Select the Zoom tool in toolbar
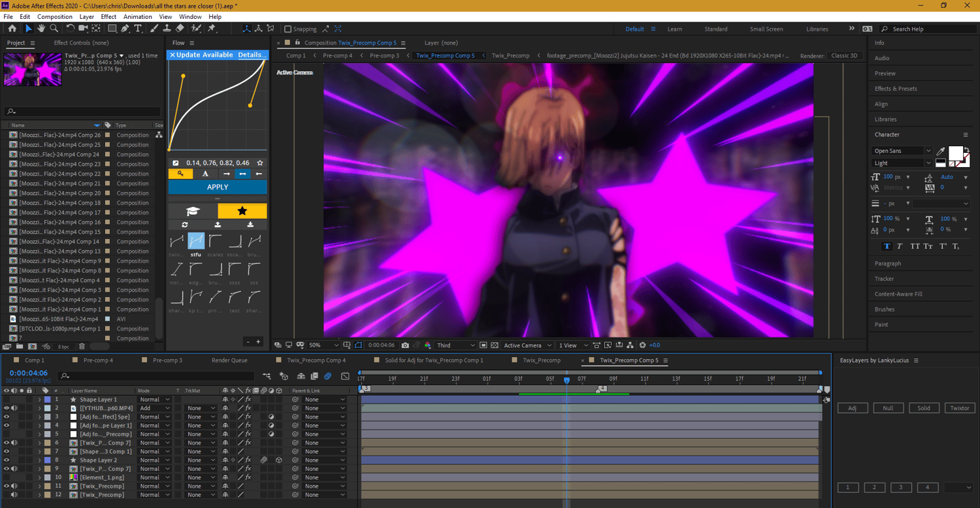 pyautogui.click(x=54, y=29)
